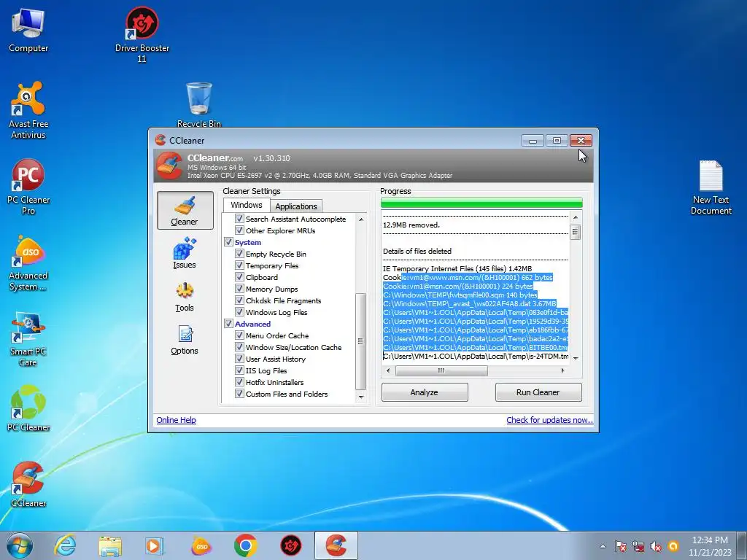Select the PC Cleaner desktop icon
Viewport: 747px width, 560px height.
coord(28,408)
